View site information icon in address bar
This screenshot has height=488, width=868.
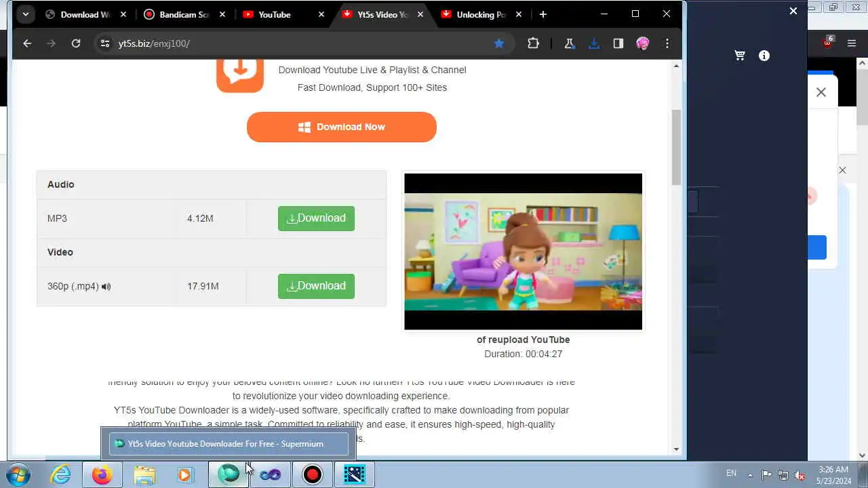pyautogui.click(x=104, y=43)
